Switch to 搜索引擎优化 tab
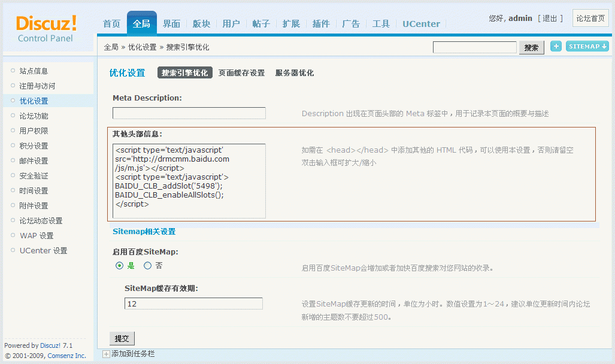The height and width of the screenshot is (364, 615). 184,72
